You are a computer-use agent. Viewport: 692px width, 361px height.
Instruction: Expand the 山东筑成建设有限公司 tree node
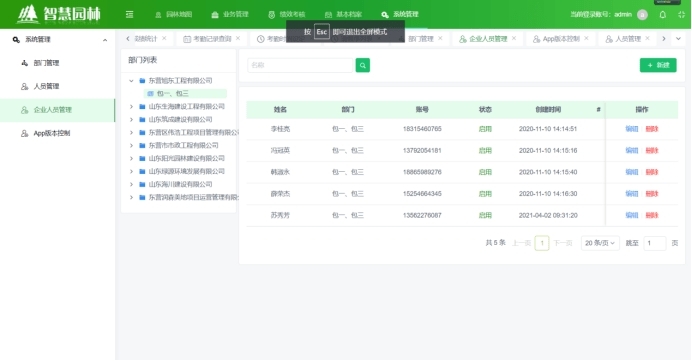[x=131, y=119]
